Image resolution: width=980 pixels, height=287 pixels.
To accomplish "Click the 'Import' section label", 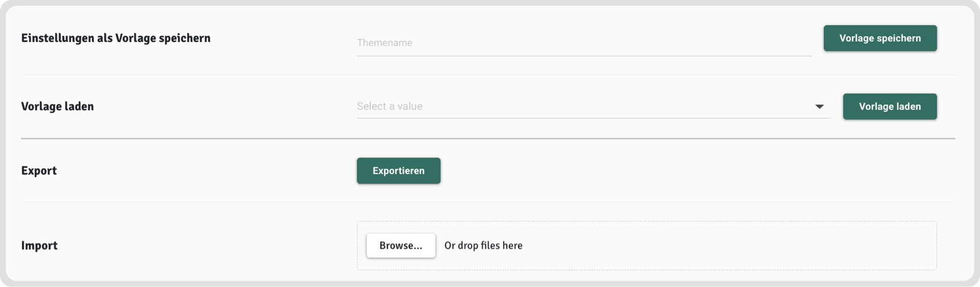I will click(39, 246).
